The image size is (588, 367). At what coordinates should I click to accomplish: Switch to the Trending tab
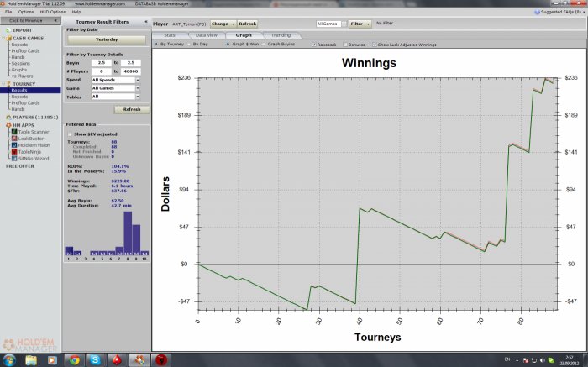pos(281,35)
